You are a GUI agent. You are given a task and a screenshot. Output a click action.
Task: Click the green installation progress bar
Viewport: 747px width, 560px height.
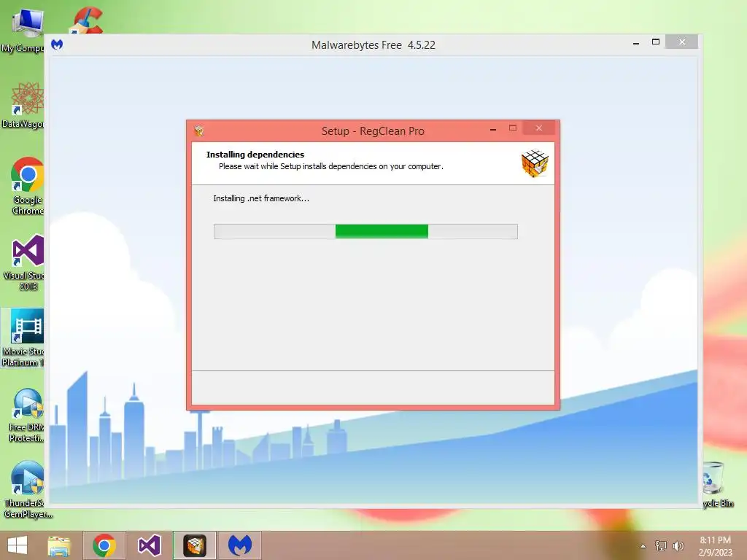coord(365,231)
